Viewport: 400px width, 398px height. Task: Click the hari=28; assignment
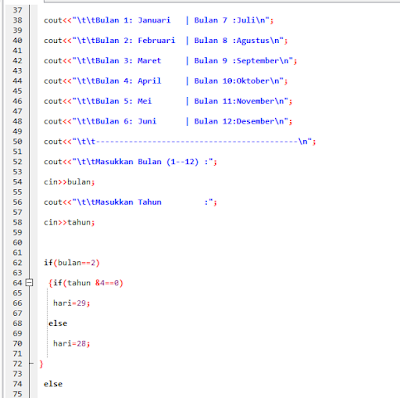(72, 343)
